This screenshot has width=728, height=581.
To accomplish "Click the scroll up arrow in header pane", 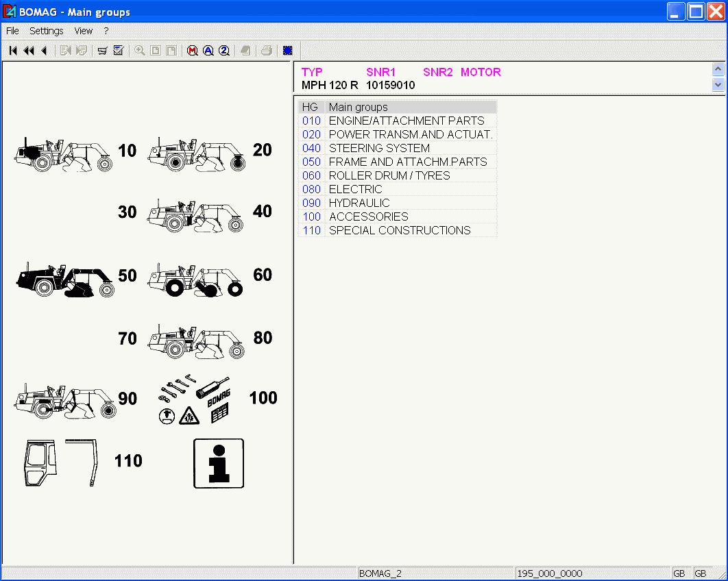I will point(718,70).
